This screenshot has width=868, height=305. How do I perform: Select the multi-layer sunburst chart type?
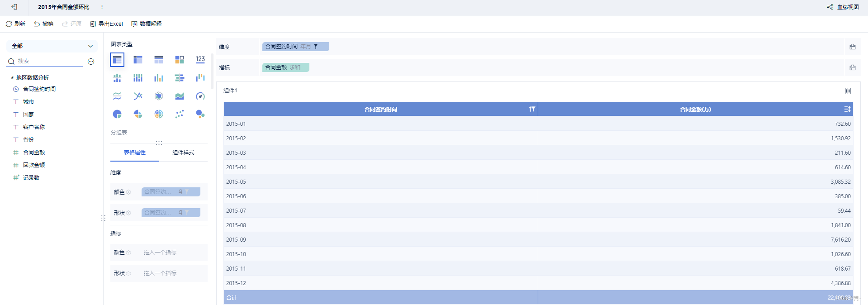click(159, 114)
